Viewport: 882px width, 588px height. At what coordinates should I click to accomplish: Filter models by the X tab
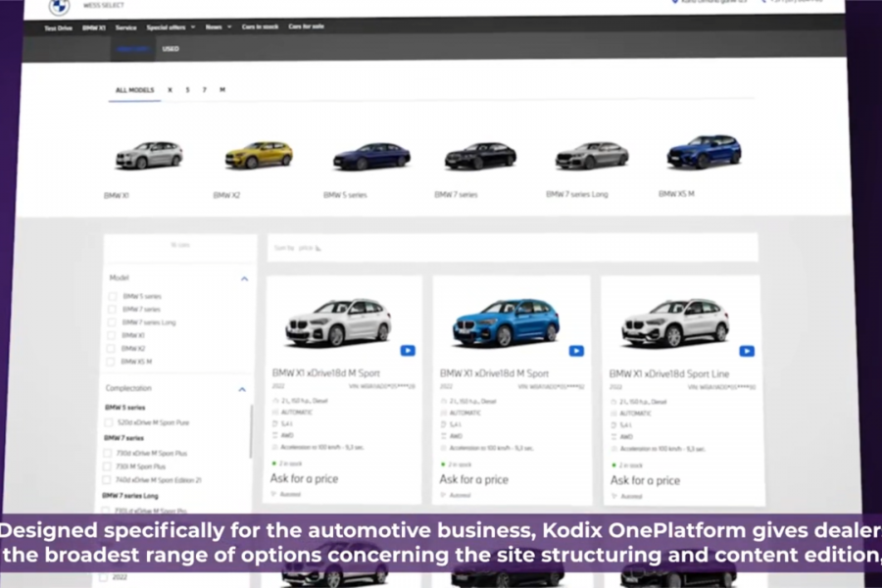(170, 90)
